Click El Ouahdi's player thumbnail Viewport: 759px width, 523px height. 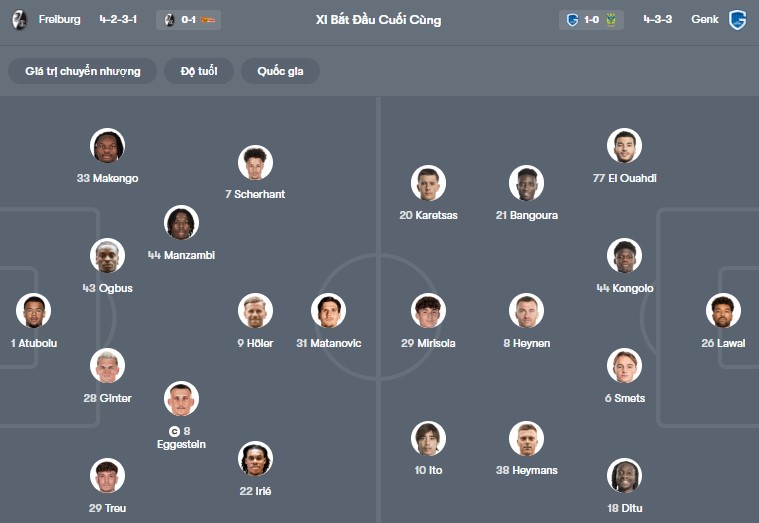(624, 146)
